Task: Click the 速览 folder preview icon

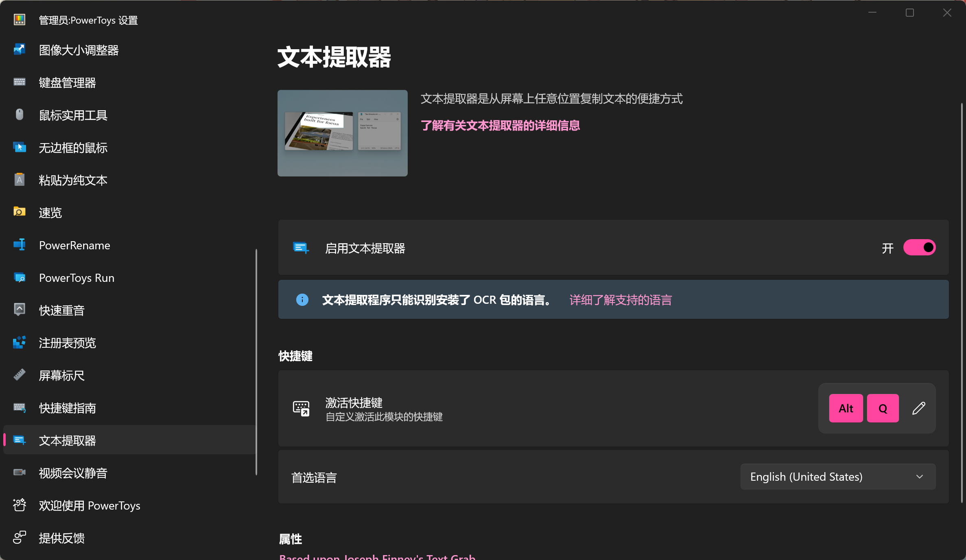Action: (20, 212)
